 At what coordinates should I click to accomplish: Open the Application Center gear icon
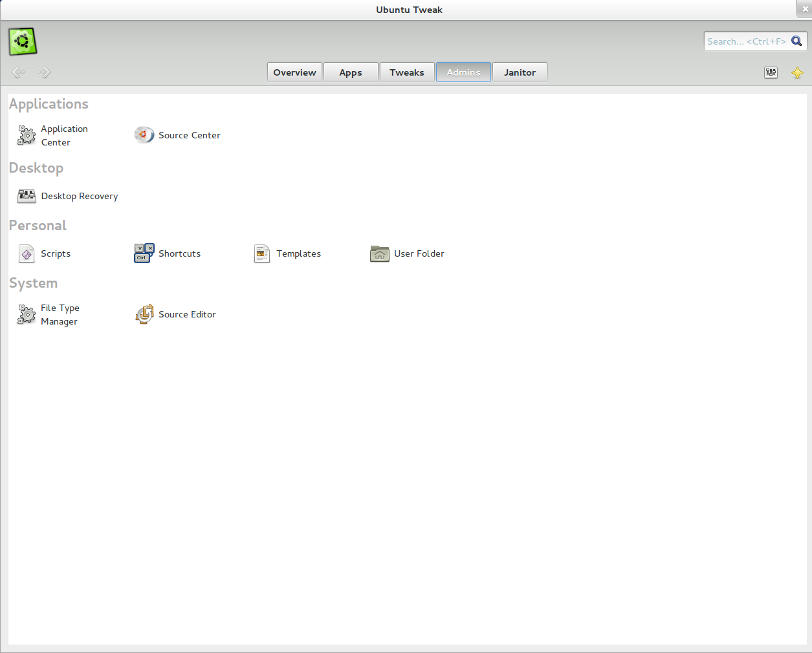(27, 135)
